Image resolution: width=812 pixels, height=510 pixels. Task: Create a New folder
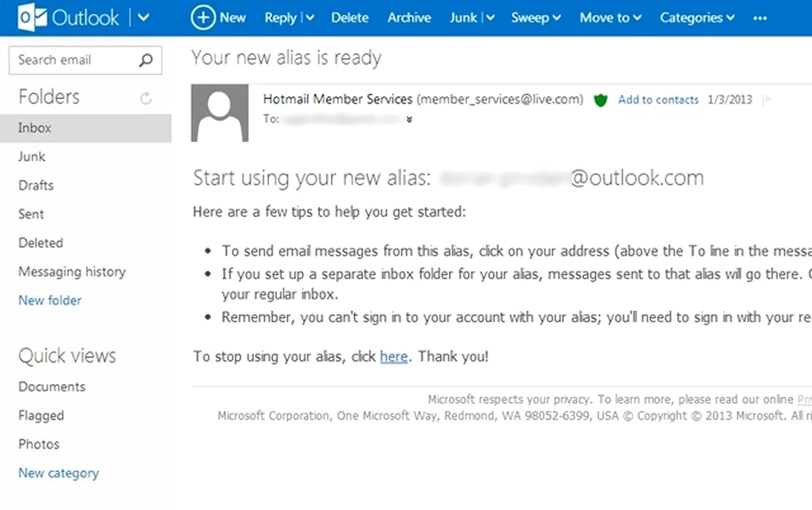50,300
